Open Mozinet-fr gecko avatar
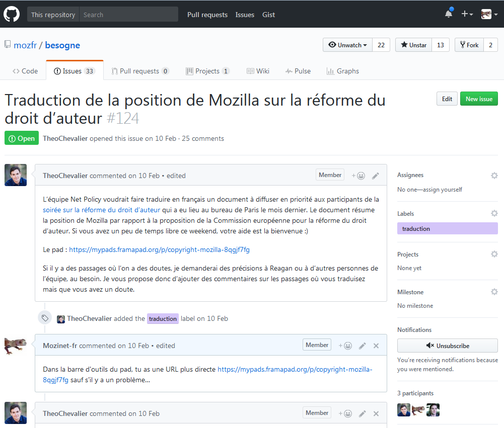Image resolution: width=504 pixels, height=428 pixels. (16, 346)
